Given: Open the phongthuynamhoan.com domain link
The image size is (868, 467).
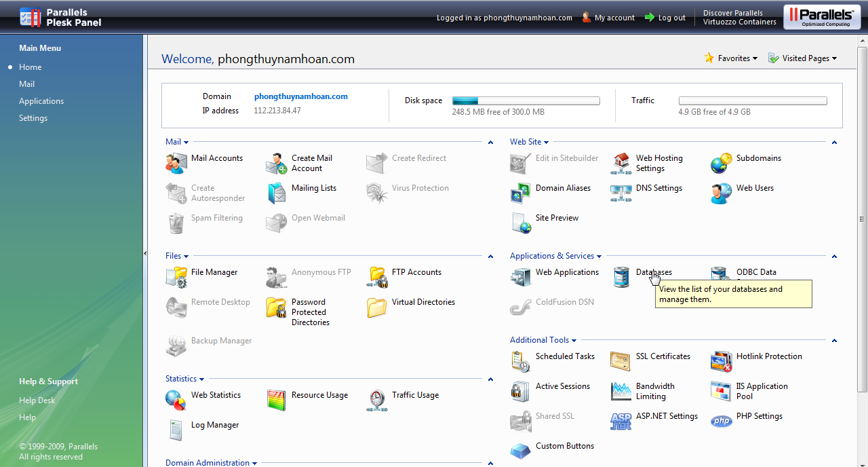Looking at the screenshot, I should click(x=301, y=96).
